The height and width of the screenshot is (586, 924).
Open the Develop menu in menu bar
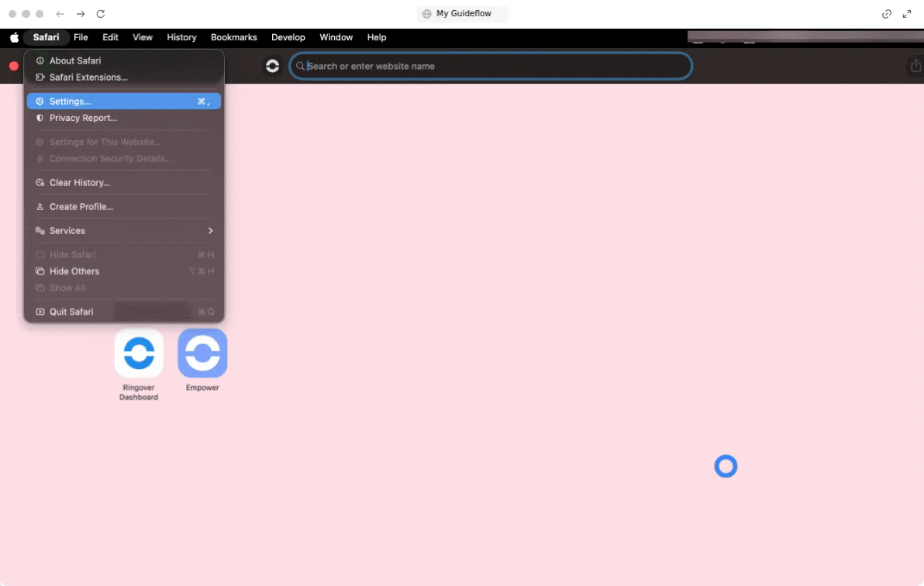288,37
